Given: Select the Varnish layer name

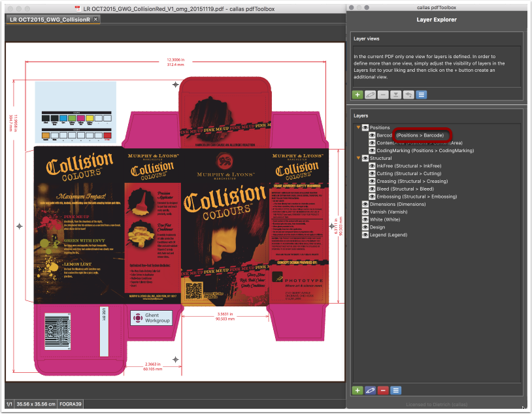Looking at the screenshot, I should tap(388, 212).
